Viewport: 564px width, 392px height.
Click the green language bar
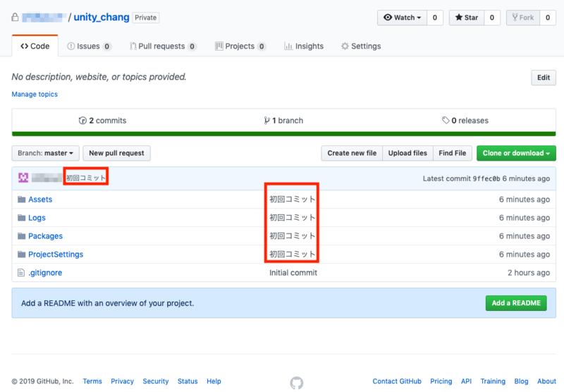pos(284,134)
